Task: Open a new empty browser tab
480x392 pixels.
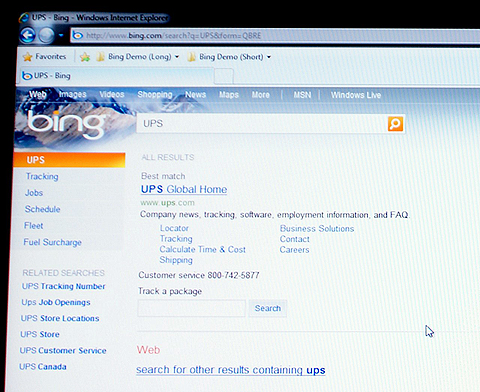Action: (x=223, y=76)
